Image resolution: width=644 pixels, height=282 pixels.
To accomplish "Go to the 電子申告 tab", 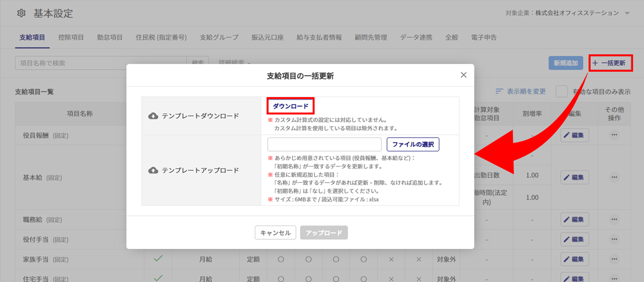I will pos(484,37).
